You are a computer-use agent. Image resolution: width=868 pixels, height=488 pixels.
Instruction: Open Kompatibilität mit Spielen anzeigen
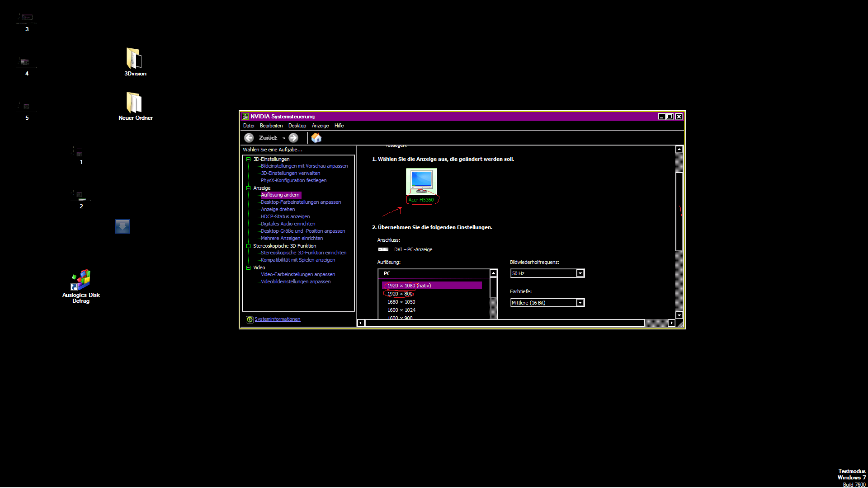(298, 260)
